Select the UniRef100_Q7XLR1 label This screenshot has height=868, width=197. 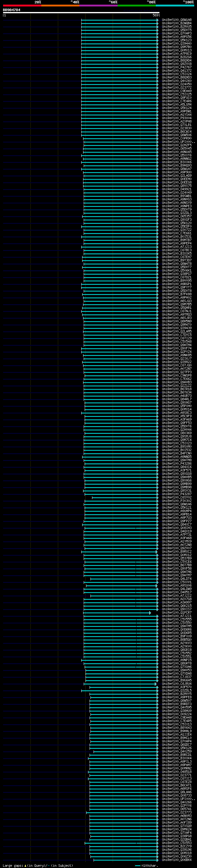pyautogui.click(x=177, y=125)
